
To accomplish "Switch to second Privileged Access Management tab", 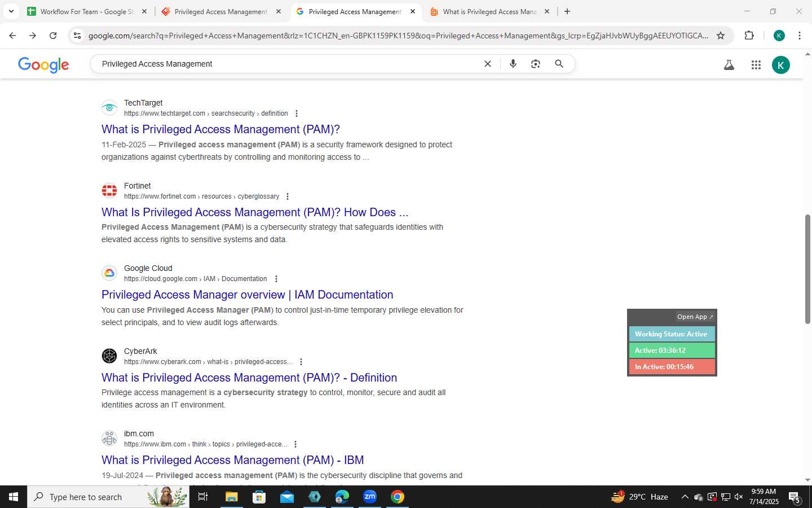I will click(222, 11).
